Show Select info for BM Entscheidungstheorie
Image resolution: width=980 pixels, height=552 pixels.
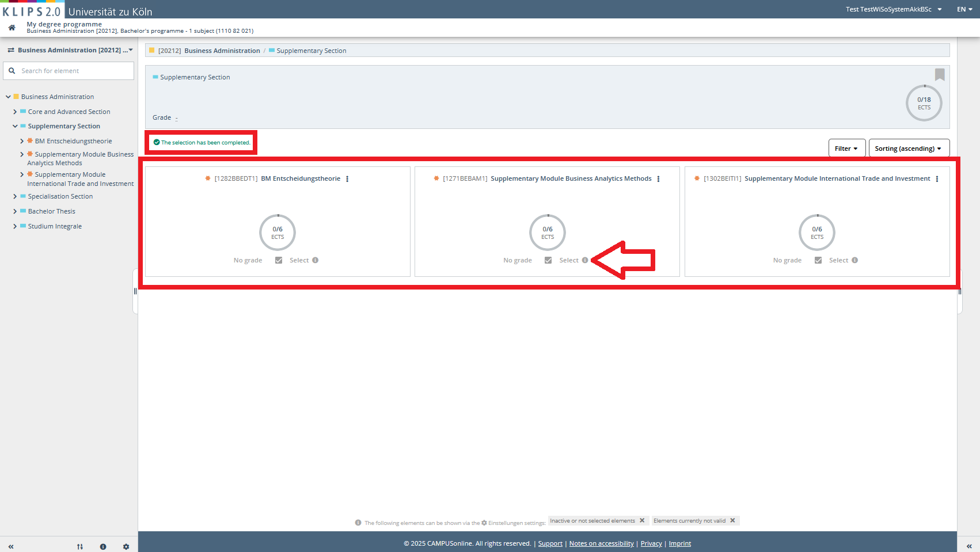(x=316, y=260)
